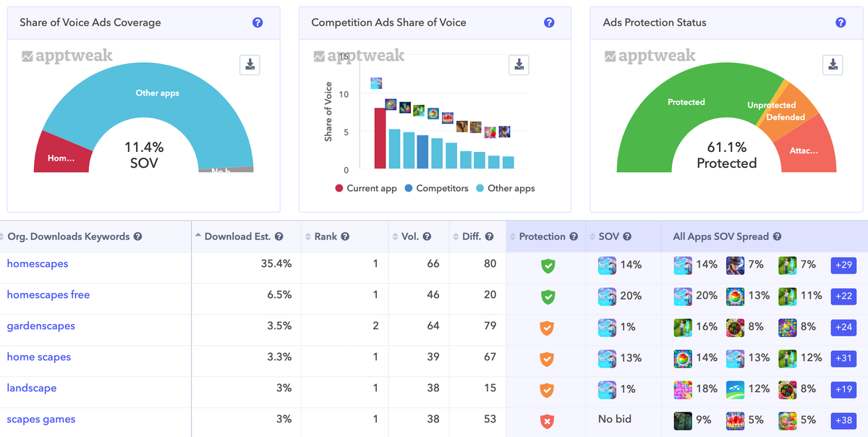Open the gardenscapes keyword link
Screen dimensions: 868x437
click(x=41, y=326)
